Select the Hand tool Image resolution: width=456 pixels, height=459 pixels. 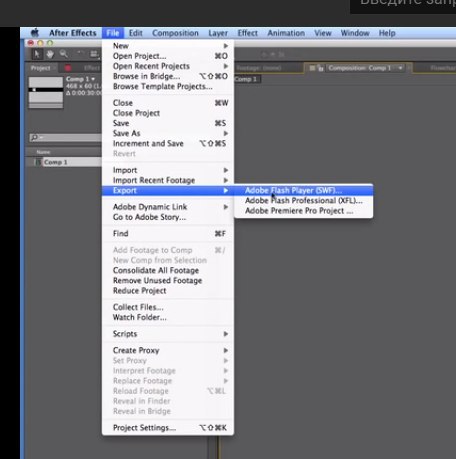click(x=50, y=54)
